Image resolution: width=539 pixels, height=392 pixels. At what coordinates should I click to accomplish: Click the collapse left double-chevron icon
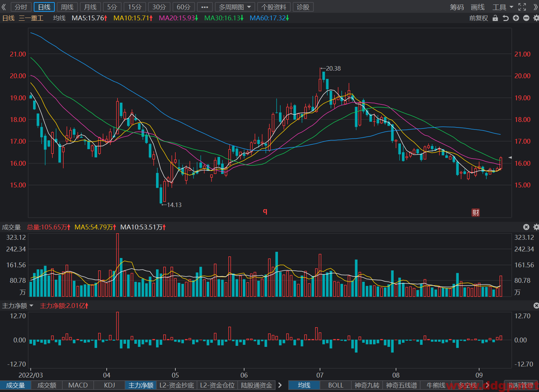(4, 7)
